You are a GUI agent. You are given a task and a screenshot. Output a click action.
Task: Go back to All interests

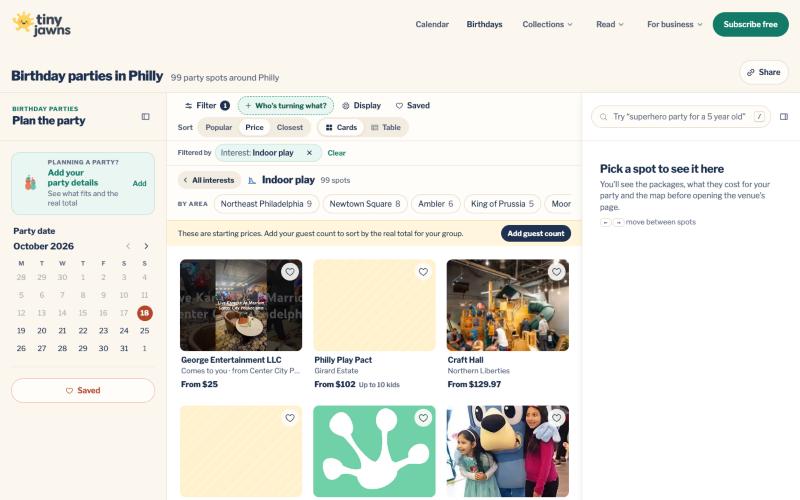coord(209,180)
